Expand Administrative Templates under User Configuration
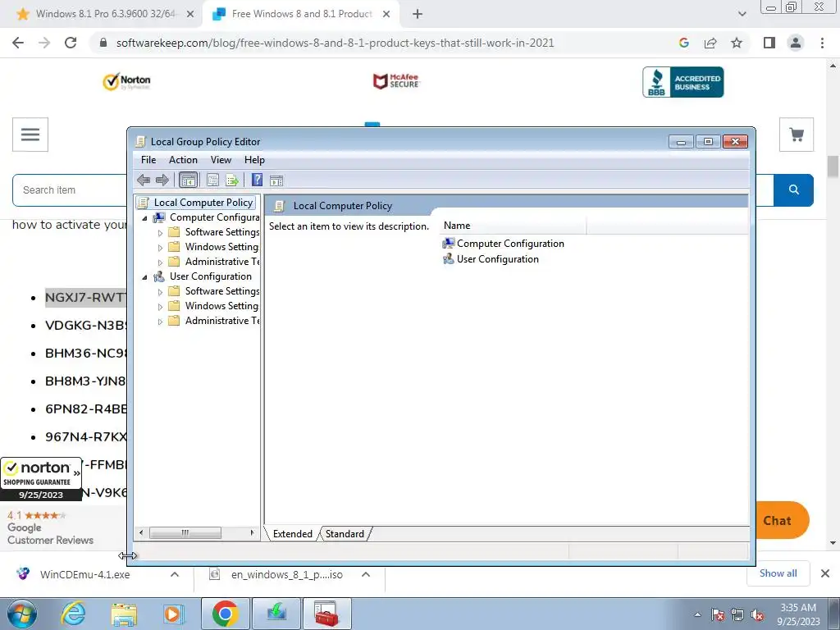 [x=160, y=322]
